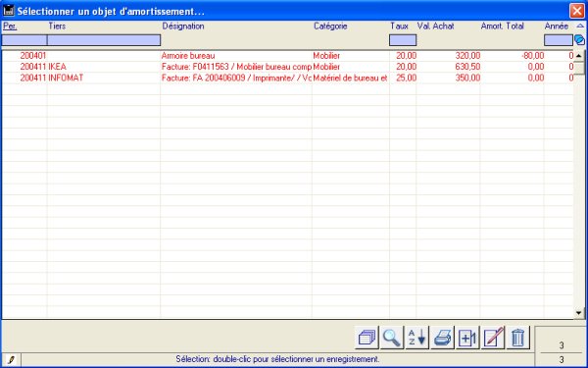Viewport: 588px width, 368px height.
Task: Click the title bar application icon
Action: coord(8,11)
